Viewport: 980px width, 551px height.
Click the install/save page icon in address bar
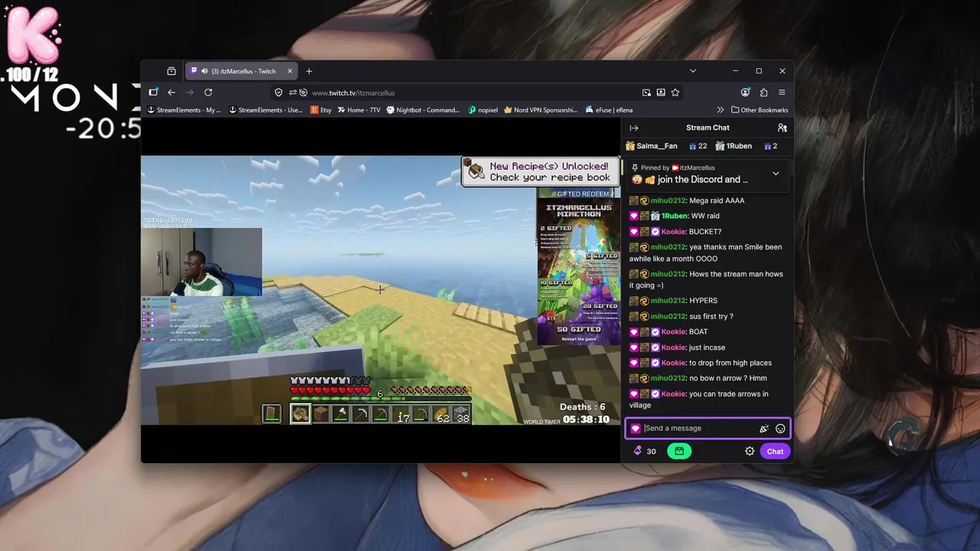pyautogui.click(x=661, y=93)
